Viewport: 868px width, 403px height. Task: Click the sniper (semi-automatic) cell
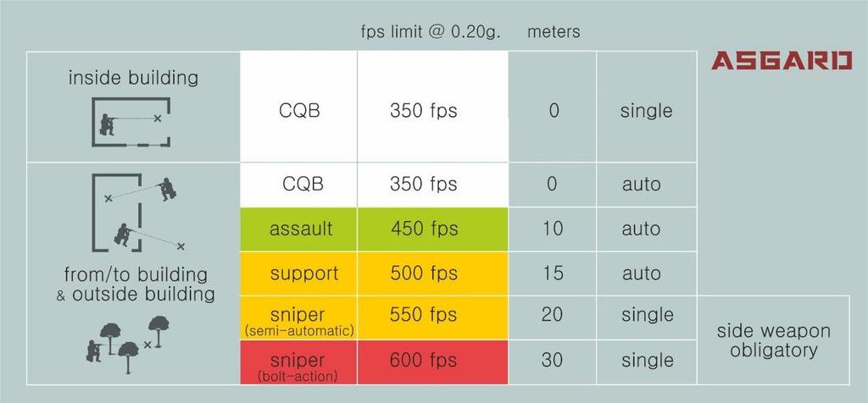299,317
